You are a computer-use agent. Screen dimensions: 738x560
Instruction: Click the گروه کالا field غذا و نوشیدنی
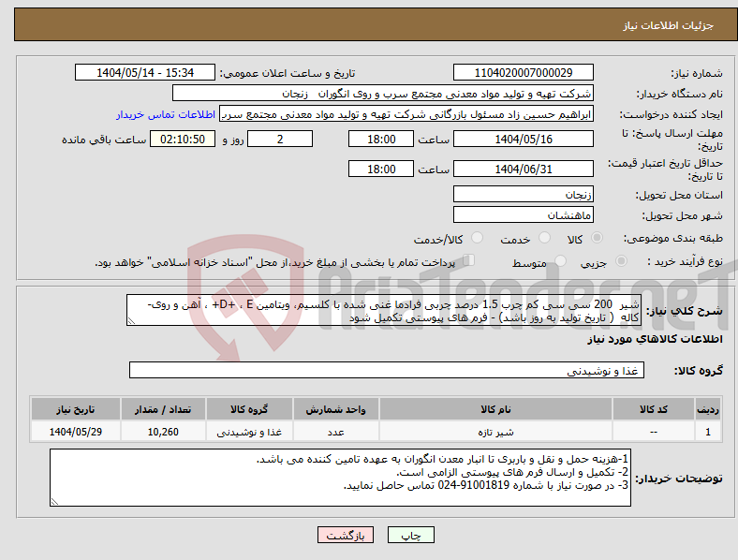pos(387,370)
